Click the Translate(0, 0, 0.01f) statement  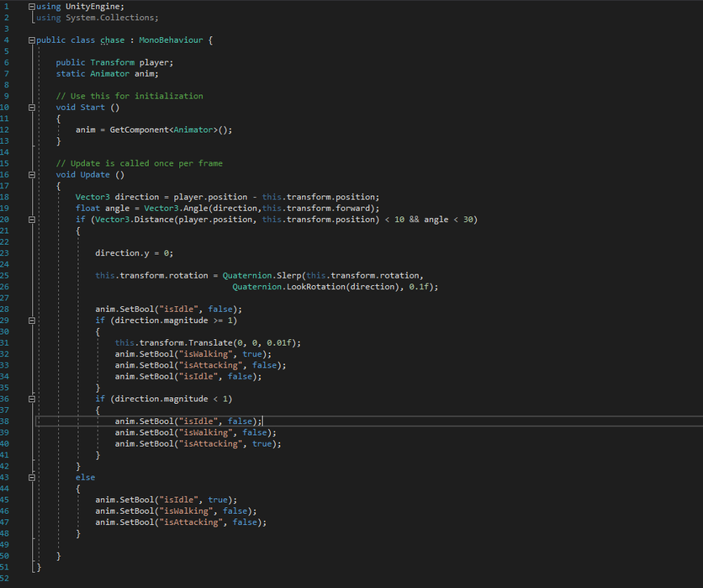pyautogui.click(x=208, y=343)
